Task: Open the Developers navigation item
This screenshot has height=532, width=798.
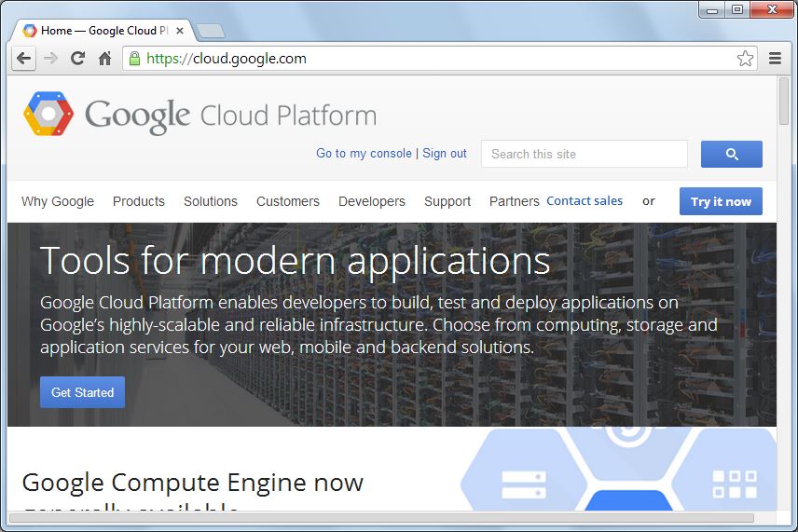Action: (x=372, y=201)
